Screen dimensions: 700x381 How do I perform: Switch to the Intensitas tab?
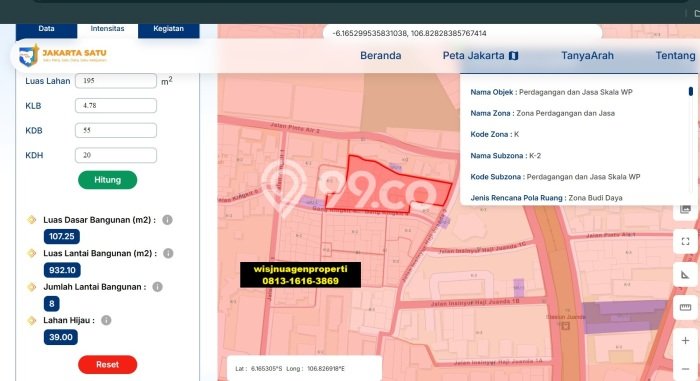(107, 29)
